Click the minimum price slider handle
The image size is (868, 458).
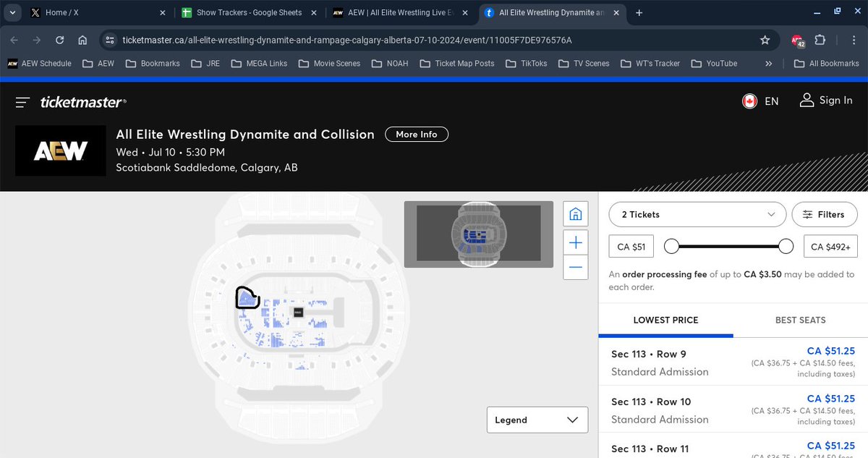point(671,247)
